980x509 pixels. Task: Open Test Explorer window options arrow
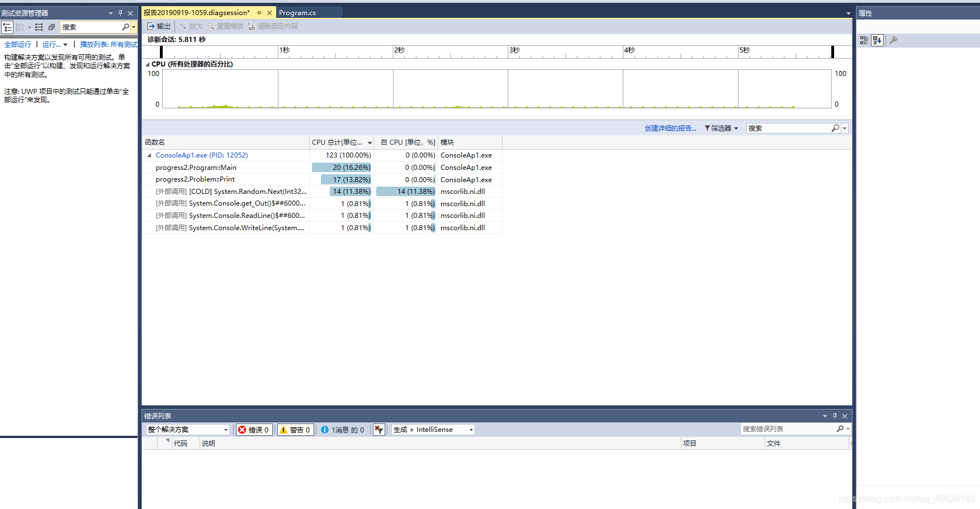110,13
